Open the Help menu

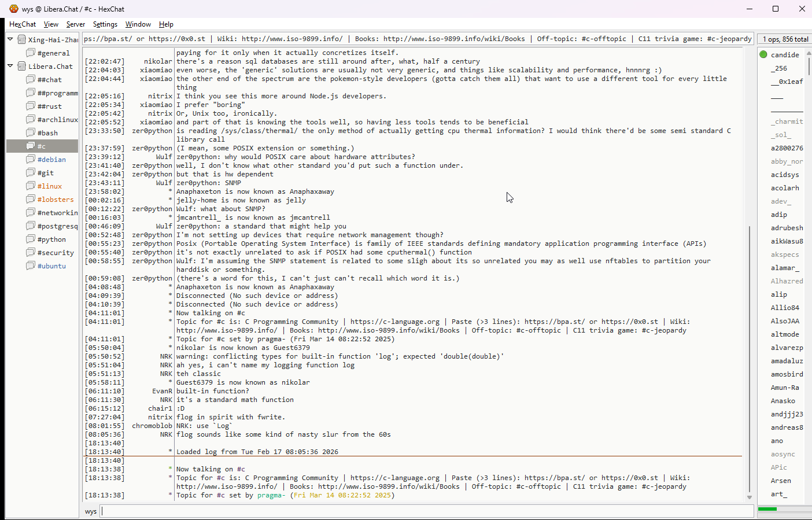pos(166,24)
